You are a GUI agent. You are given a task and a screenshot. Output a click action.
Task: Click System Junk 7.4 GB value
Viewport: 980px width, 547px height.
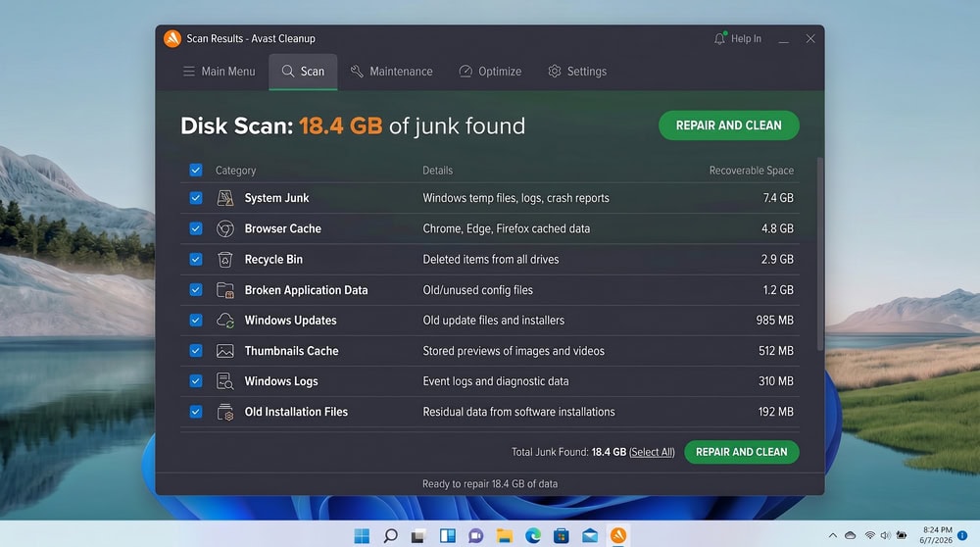(778, 198)
